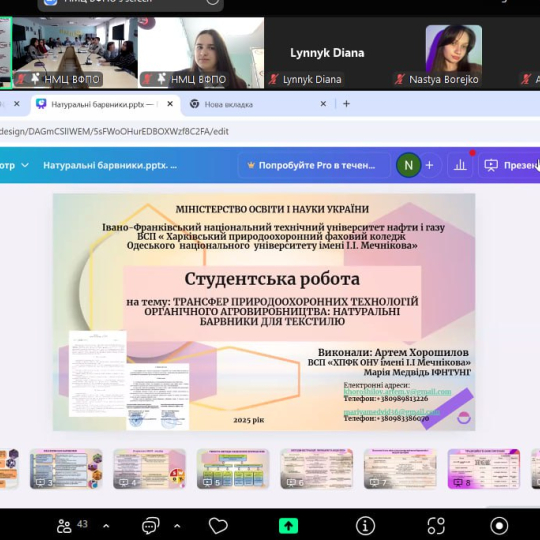Click the Натуральні барвники.pptx design title
This screenshot has height=540, width=540.
[x=110, y=166]
